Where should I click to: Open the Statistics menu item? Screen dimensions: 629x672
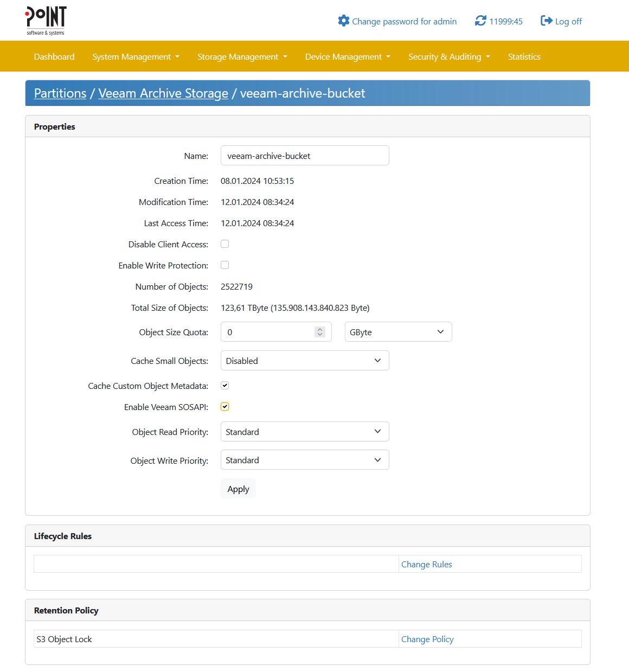click(524, 56)
